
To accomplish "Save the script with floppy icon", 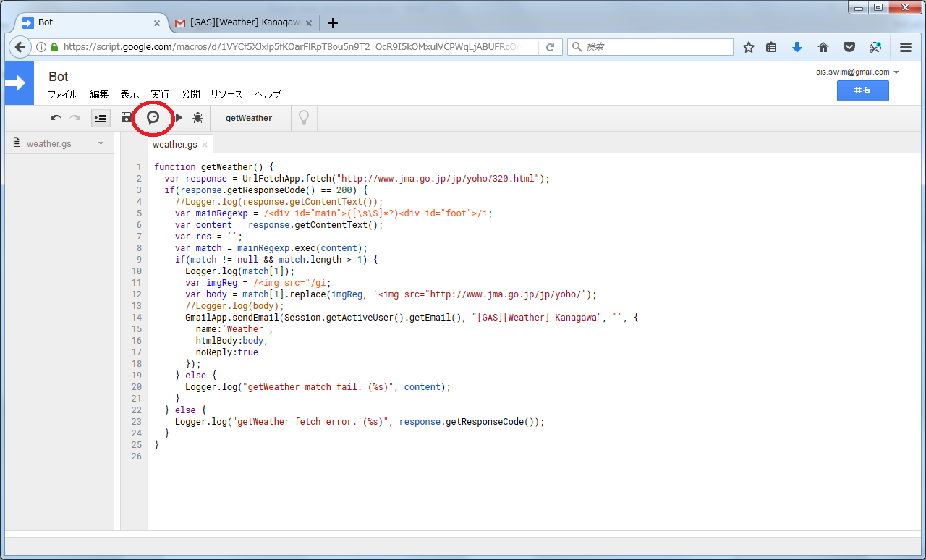I will click(127, 117).
